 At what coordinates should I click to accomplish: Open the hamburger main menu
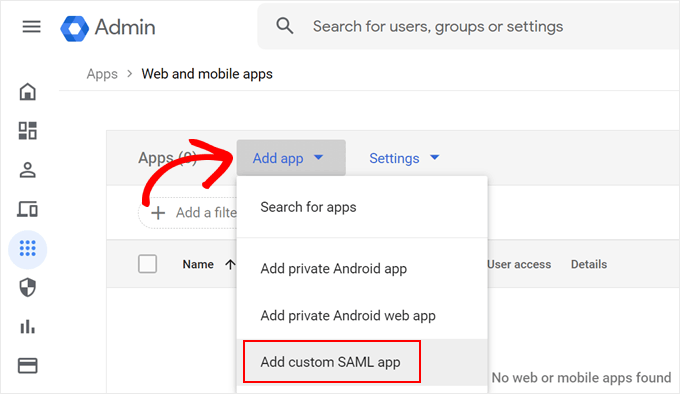pos(31,27)
